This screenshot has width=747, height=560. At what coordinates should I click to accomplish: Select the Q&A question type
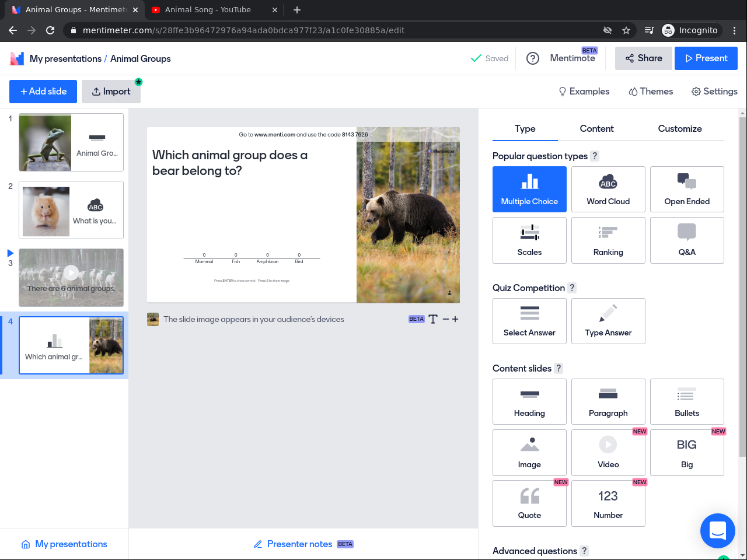(687, 240)
